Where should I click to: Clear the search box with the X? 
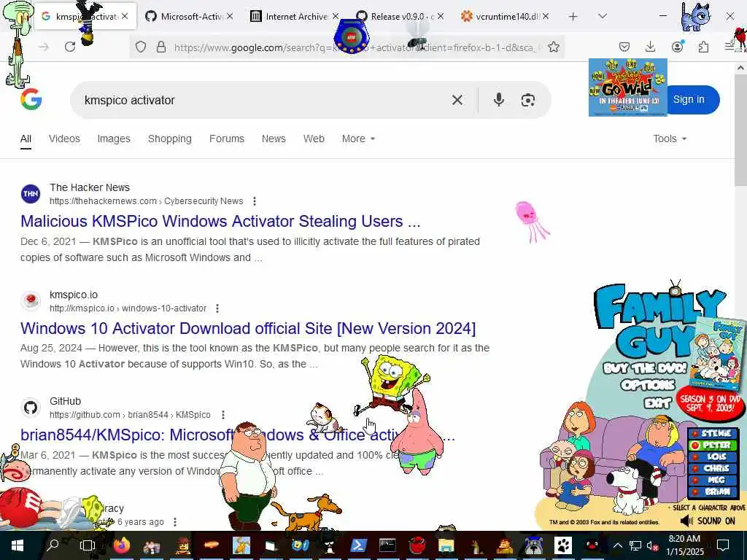point(457,100)
